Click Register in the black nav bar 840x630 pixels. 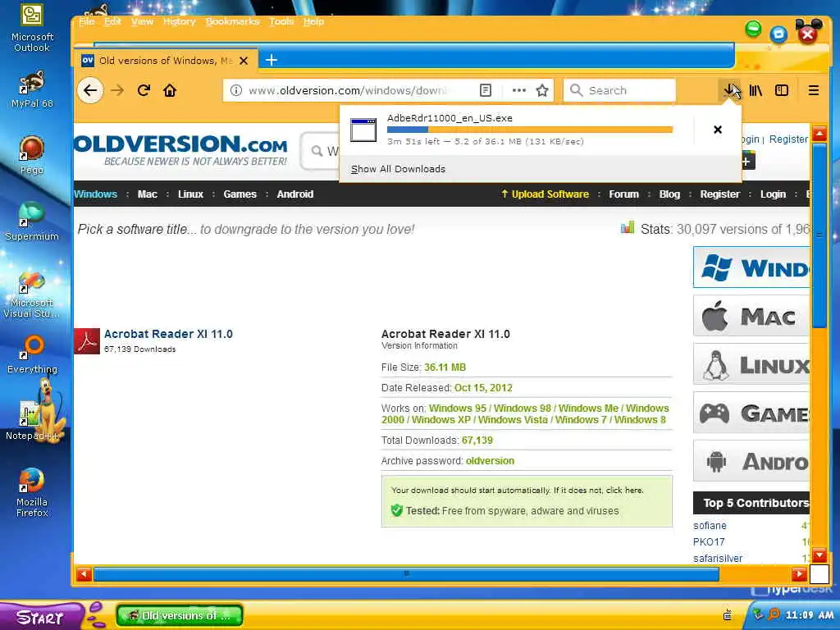click(719, 194)
